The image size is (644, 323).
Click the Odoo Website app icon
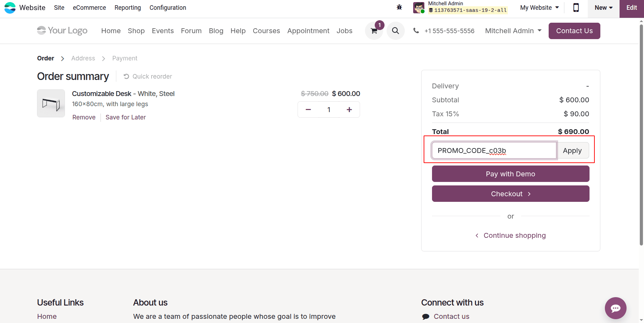[10, 8]
